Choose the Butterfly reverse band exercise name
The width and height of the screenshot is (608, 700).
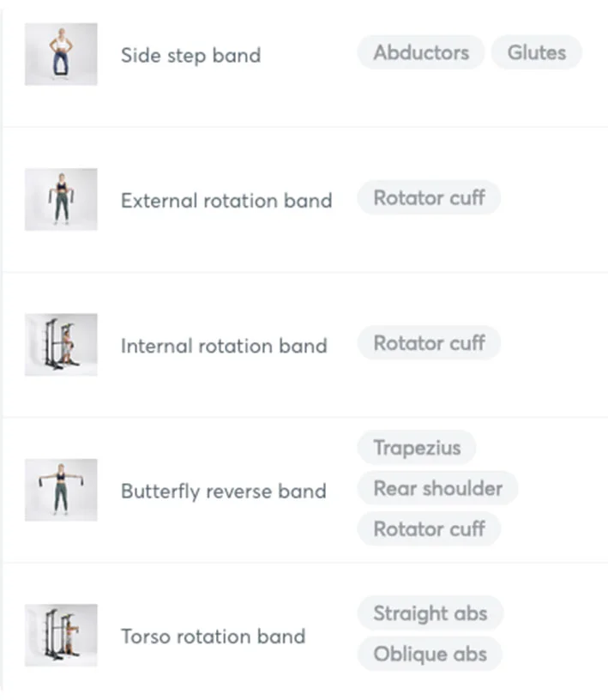pyautogui.click(x=223, y=492)
